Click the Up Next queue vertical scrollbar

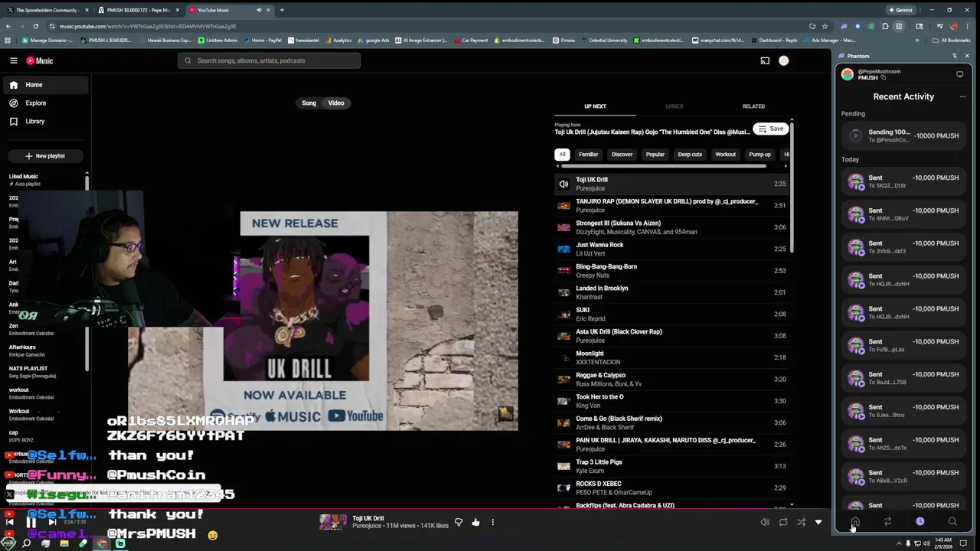click(x=792, y=187)
